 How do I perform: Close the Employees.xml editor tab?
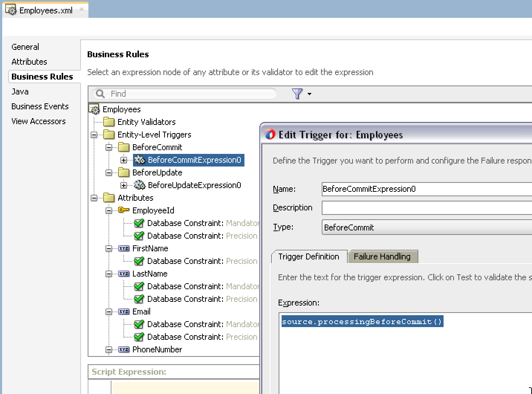pyautogui.click(x=82, y=9)
